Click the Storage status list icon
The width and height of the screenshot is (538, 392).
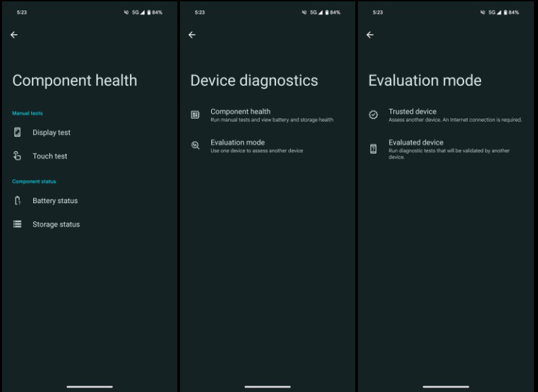[18, 225]
